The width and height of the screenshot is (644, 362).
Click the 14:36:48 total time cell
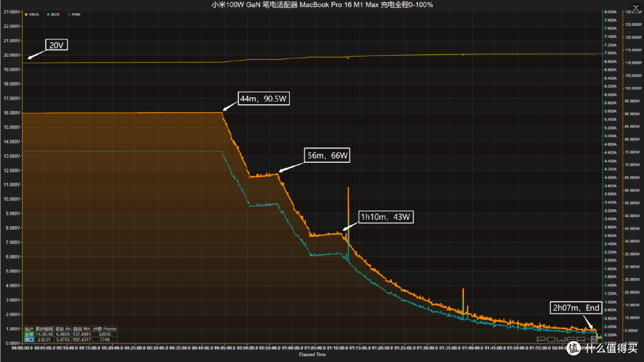pos(44,334)
